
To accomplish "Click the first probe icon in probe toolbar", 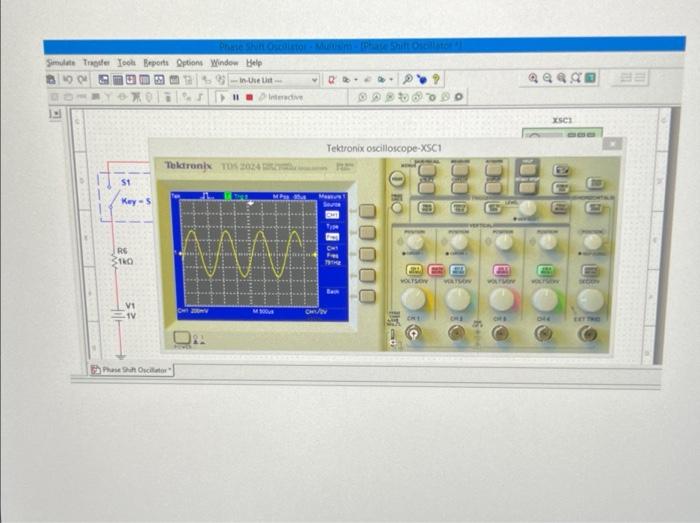I will tap(362, 97).
